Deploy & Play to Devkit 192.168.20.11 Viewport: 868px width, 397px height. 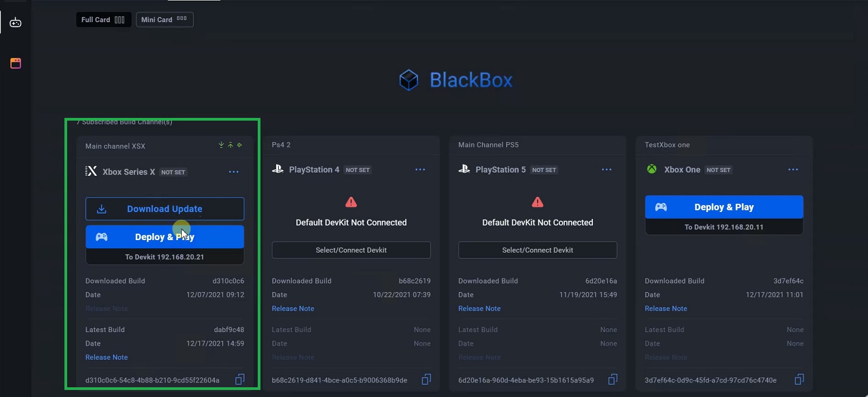pos(724,207)
